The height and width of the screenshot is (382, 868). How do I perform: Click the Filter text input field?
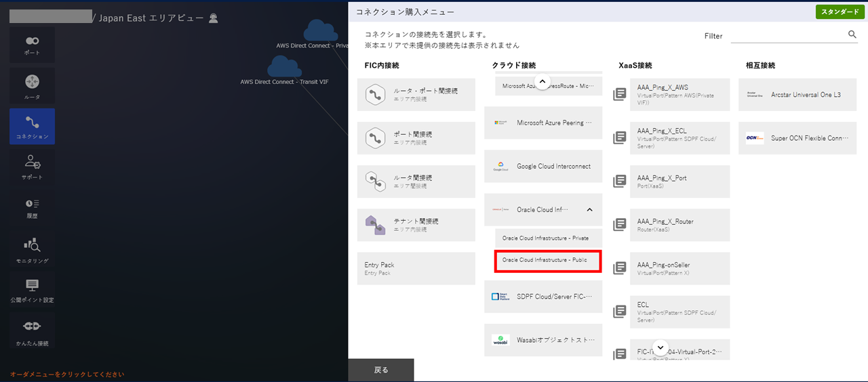[x=787, y=35]
